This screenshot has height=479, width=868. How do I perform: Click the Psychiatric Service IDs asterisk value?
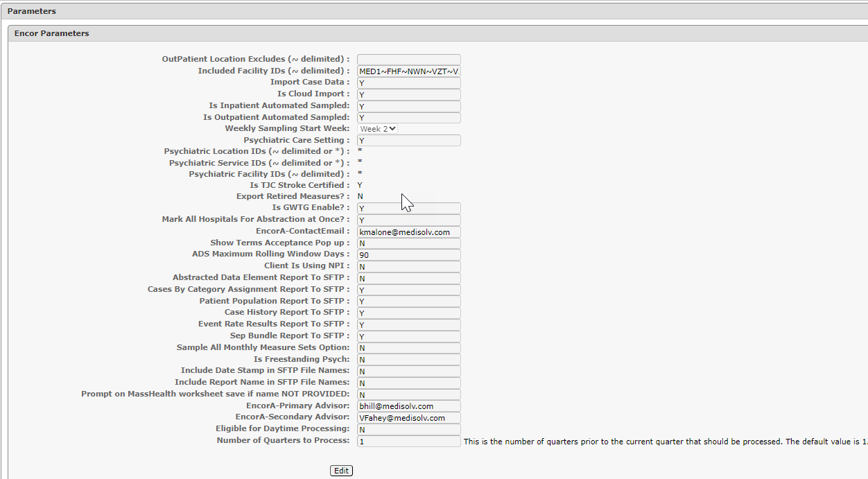point(359,163)
